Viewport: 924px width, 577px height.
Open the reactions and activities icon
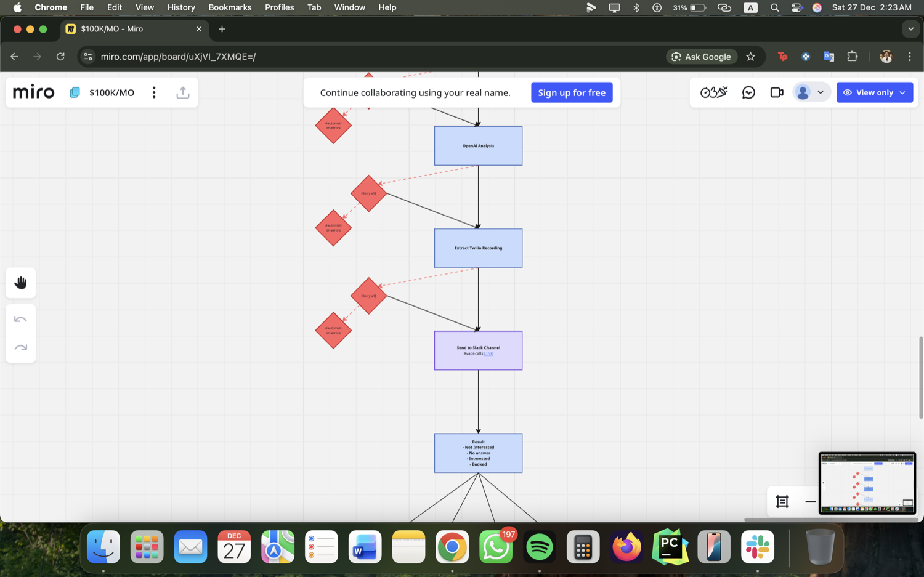pyautogui.click(x=714, y=92)
